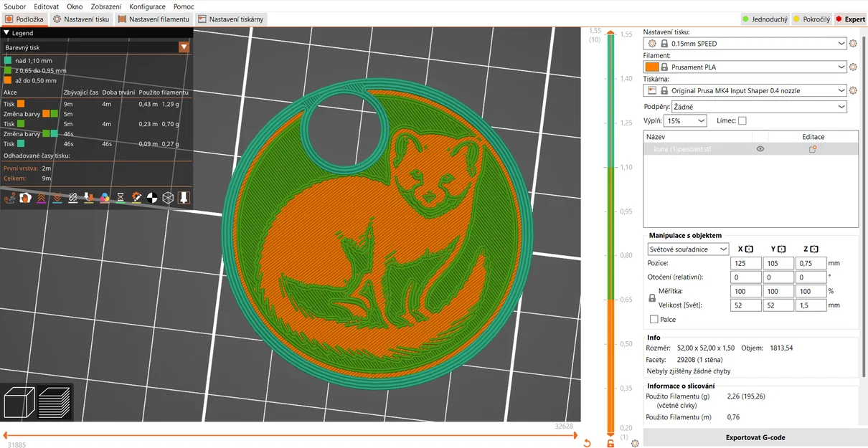Viewport: 868px width, 448px height.
Task: Toggle retractions icon with upward chevrons
Action: pos(42,197)
